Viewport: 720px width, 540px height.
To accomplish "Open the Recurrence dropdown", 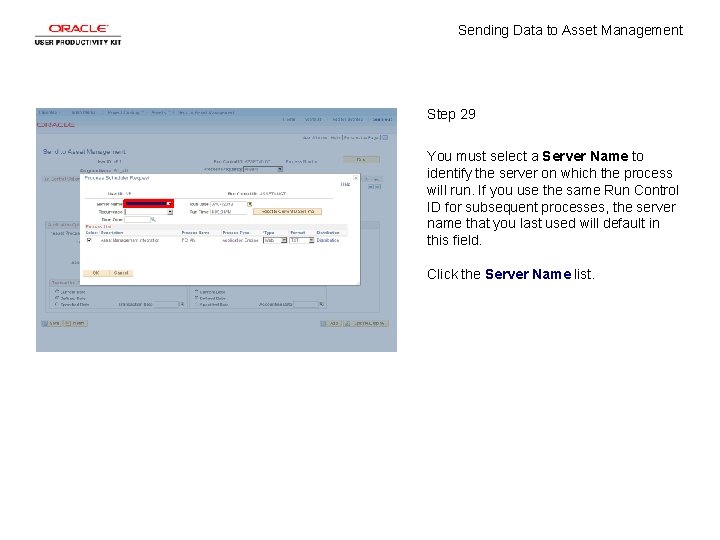I will 149,212.
